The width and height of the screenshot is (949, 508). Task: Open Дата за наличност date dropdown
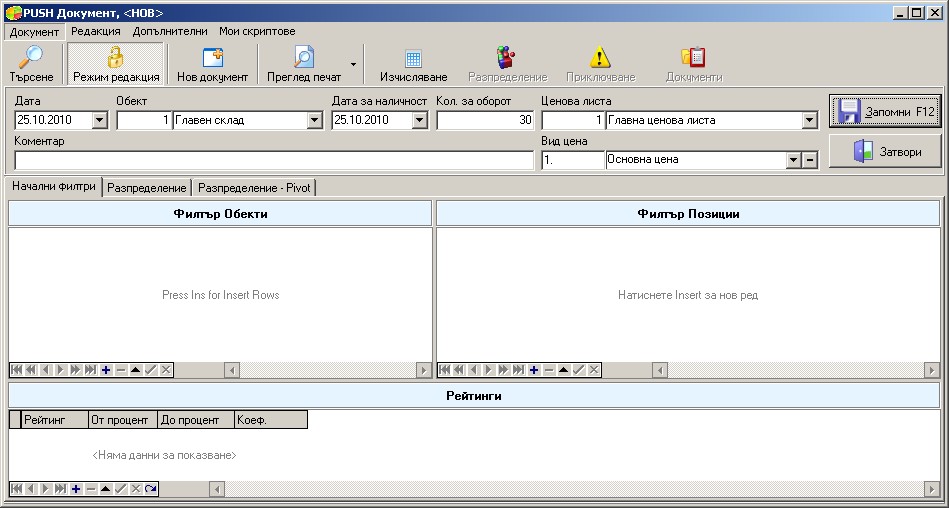419,120
